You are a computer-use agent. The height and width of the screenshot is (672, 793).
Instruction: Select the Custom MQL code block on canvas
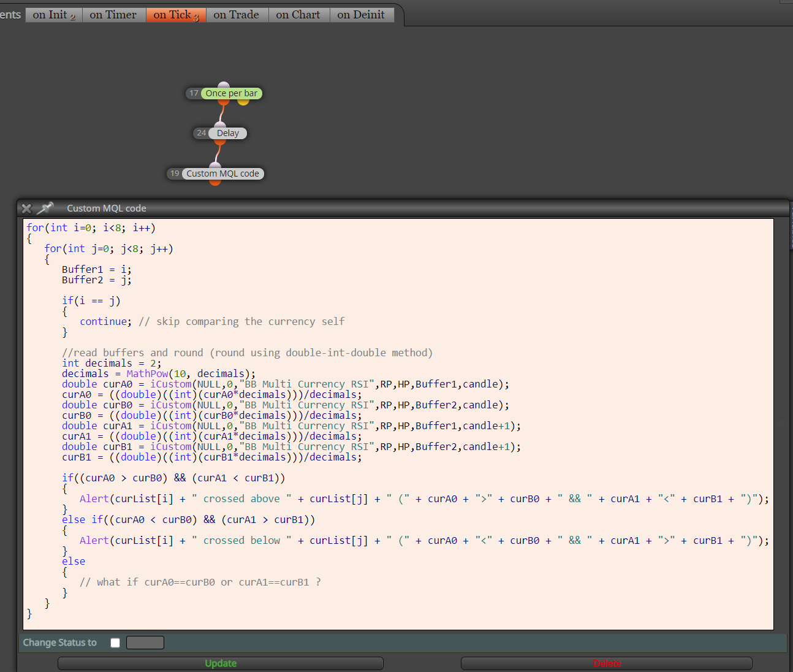(x=222, y=174)
